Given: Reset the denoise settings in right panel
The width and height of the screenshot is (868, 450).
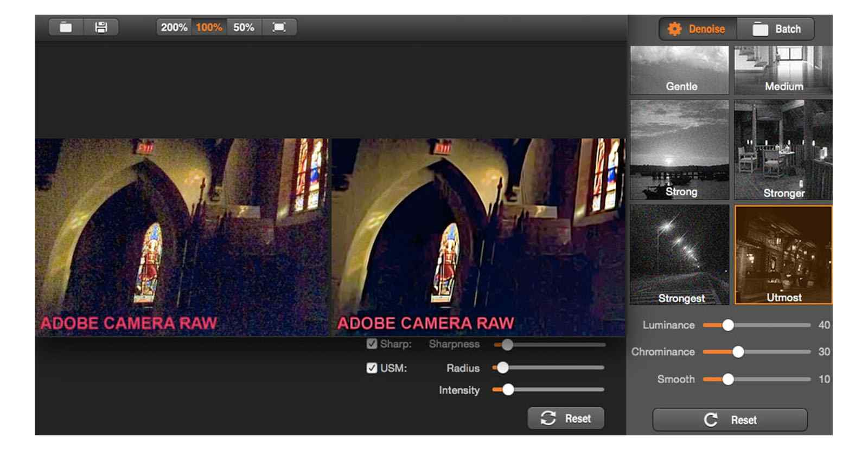Looking at the screenshot, I should point(730,420).
